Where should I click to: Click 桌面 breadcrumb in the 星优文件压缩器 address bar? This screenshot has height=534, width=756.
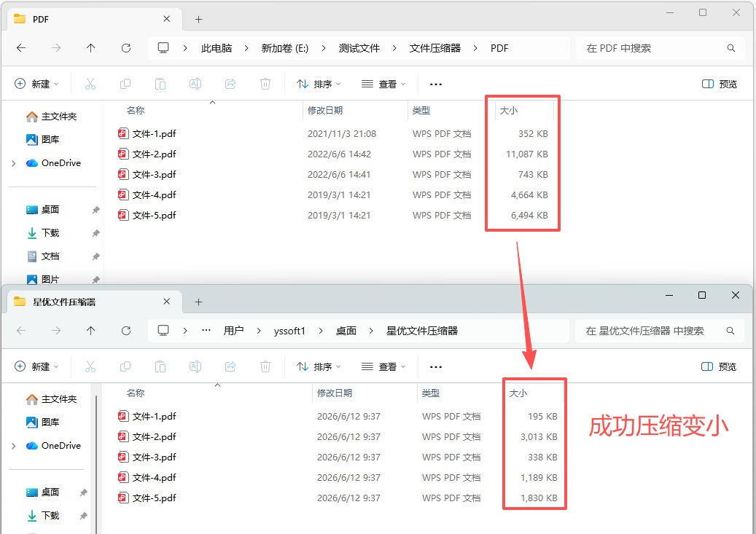tap(346, 331)
